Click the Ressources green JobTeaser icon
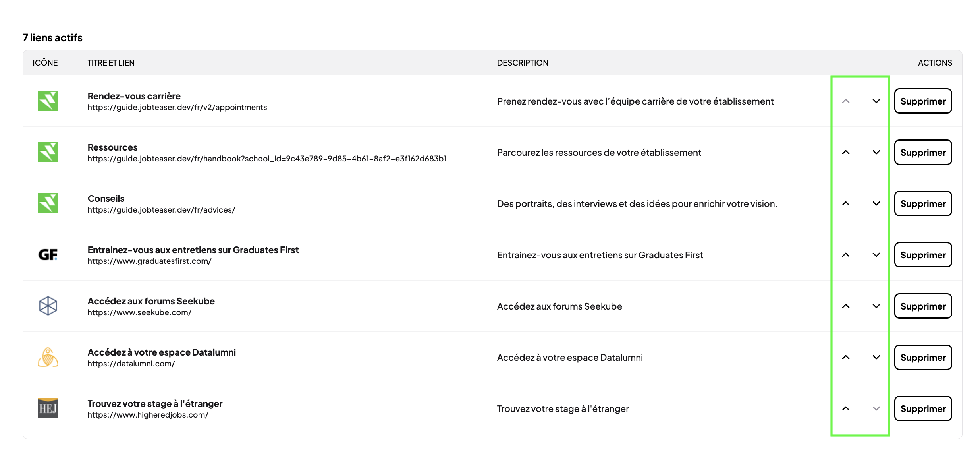 coord(48,153)
